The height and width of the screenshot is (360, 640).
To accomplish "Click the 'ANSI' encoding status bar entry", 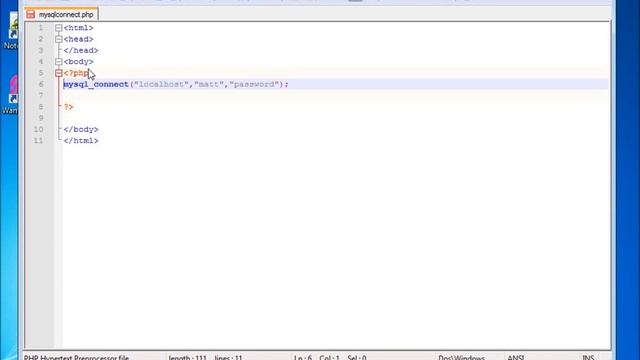I will 516,357.
